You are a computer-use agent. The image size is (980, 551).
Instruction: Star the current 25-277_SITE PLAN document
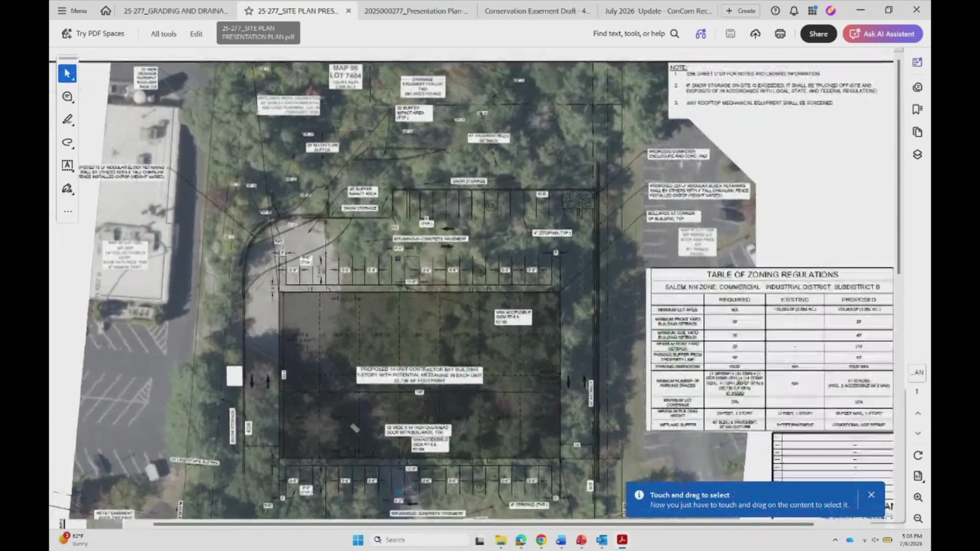click(249, 11)
